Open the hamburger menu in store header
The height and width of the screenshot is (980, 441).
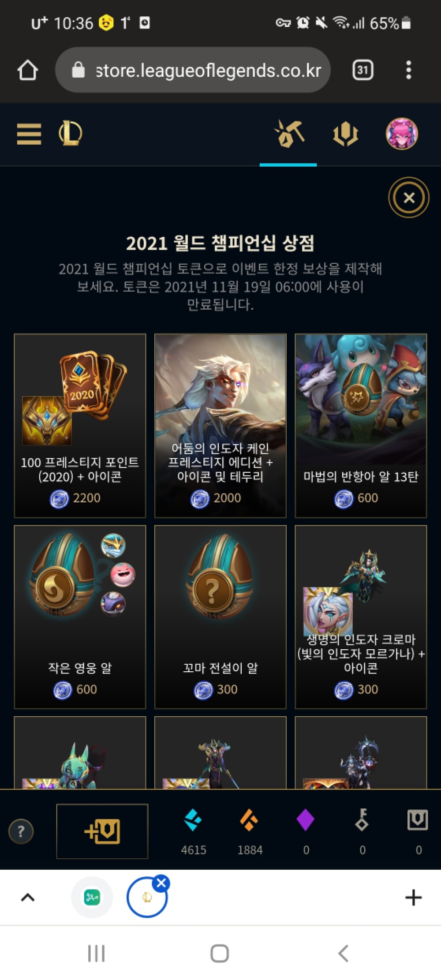click(29, 134)
